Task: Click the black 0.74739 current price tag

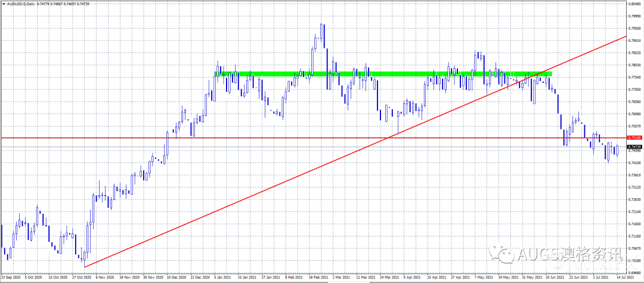Action: tap(634, 147)
